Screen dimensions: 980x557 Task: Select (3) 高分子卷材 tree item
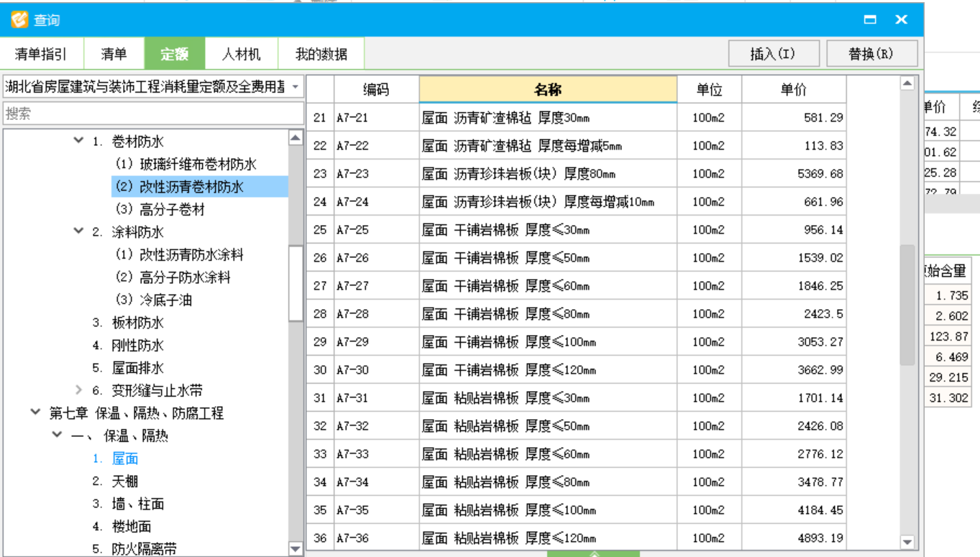(160, 209)
